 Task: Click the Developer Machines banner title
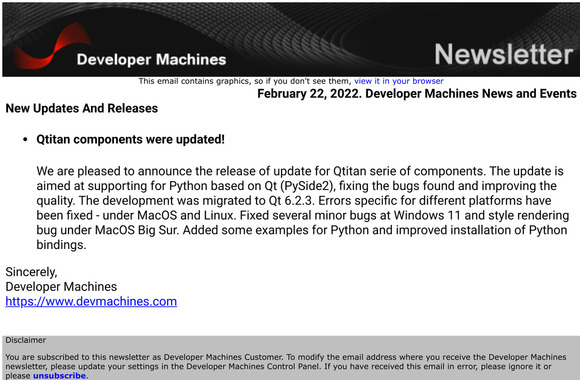click(x=151, y=60)
